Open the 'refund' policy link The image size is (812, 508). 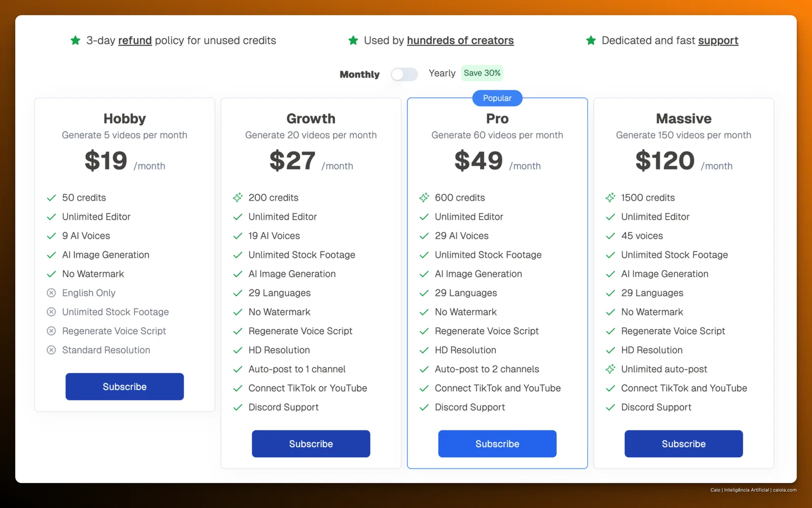[135, 41]
